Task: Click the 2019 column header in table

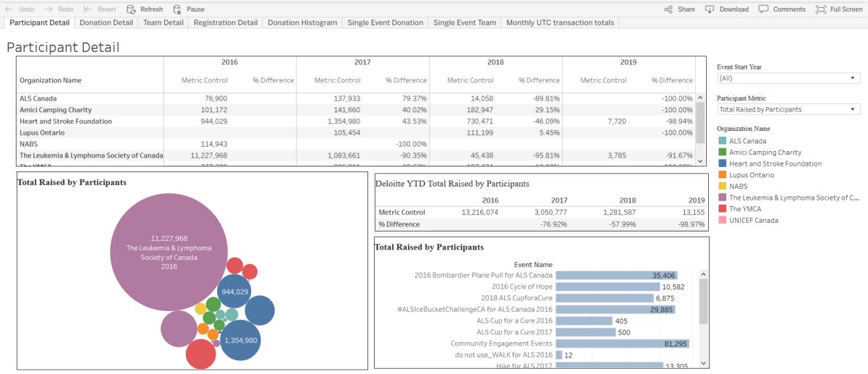Action: pos(629,62)
